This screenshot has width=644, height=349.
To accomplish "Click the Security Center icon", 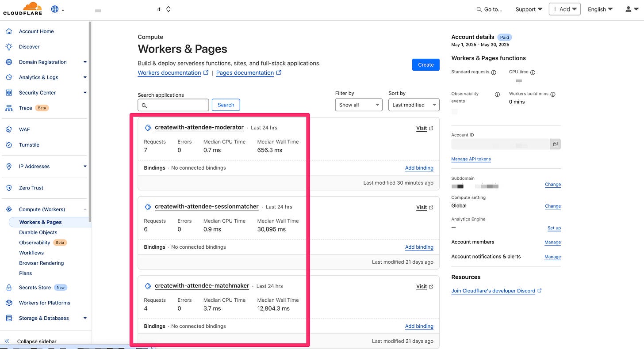I will [9, 93].
